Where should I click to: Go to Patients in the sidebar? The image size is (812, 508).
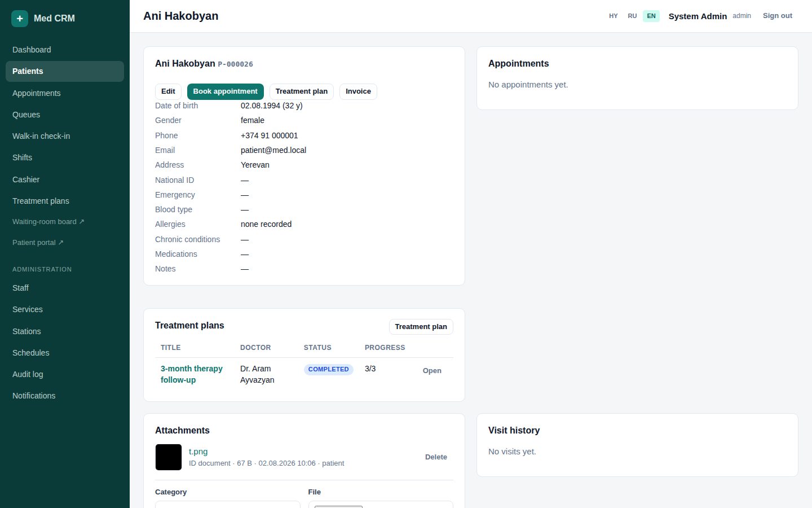[x=65, y=71]
